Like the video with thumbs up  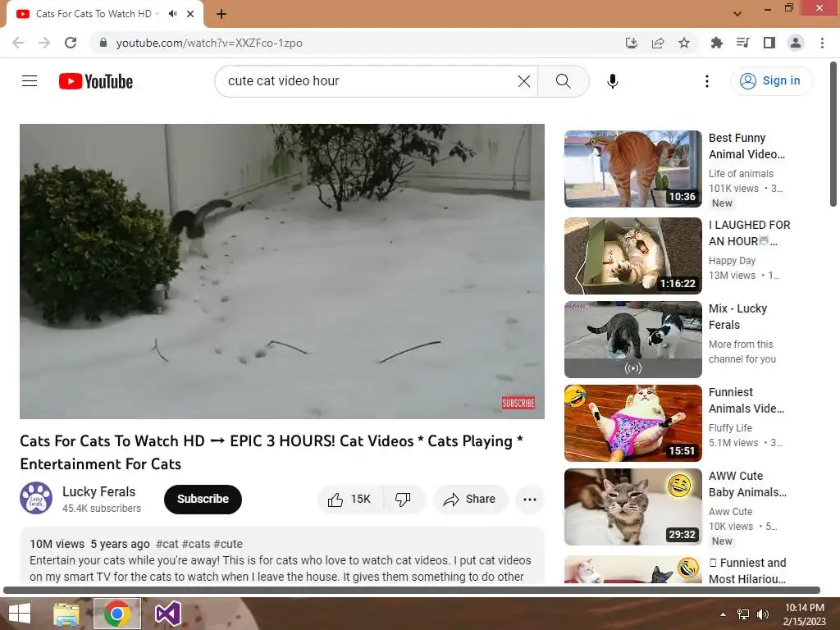point(349,500)
